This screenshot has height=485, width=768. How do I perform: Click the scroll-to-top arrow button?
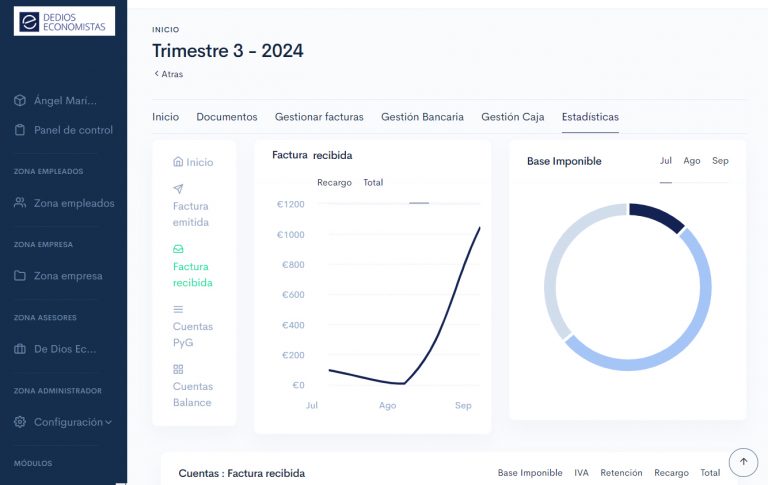[743, 461]
